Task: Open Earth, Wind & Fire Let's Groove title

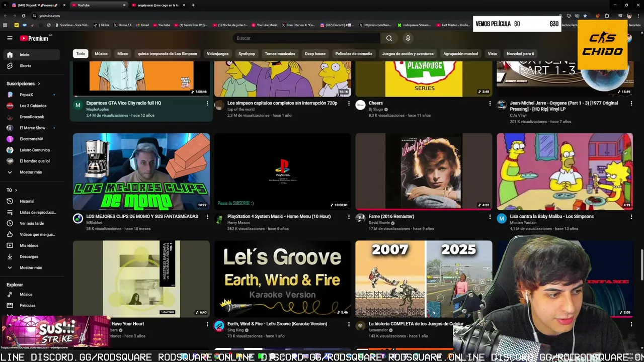Action: point(277,324)
